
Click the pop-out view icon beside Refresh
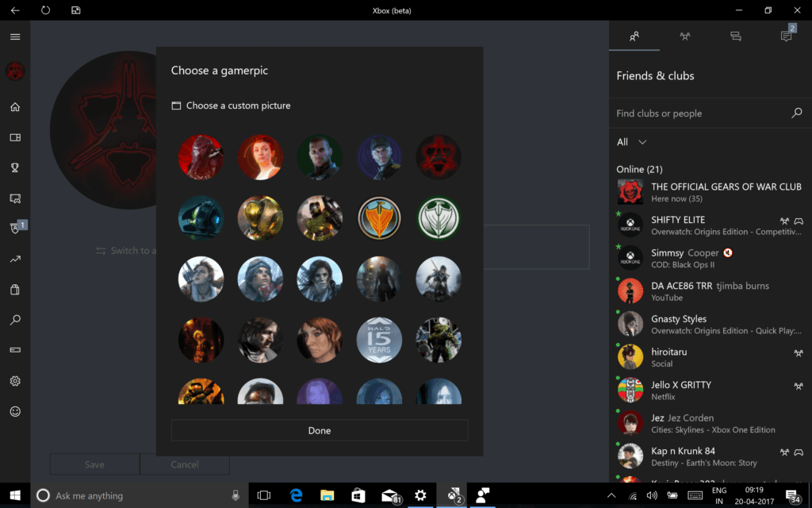pyautogui.click(x=76, y=10)
